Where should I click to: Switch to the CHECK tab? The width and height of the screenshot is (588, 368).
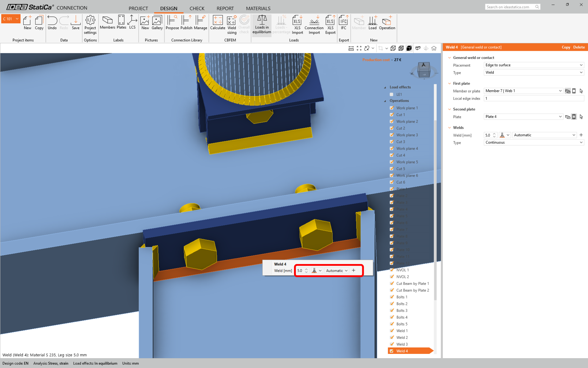(x=197, y=8)
